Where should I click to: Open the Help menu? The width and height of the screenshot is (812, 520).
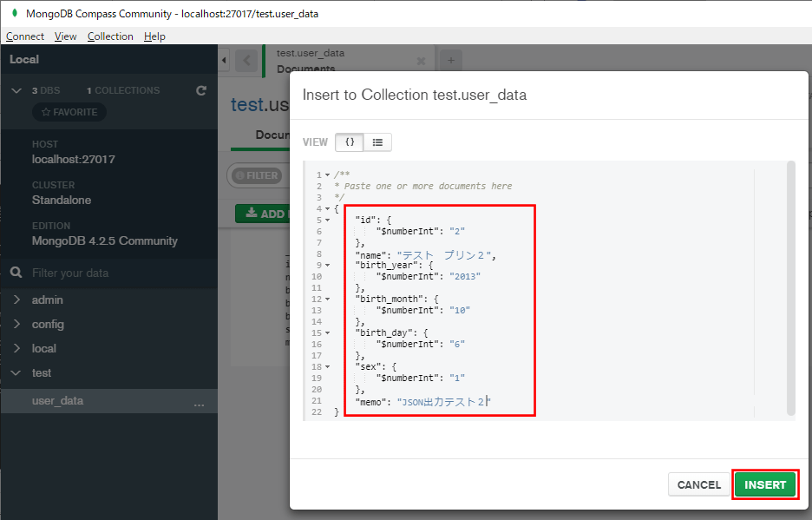tap(154, 36)
